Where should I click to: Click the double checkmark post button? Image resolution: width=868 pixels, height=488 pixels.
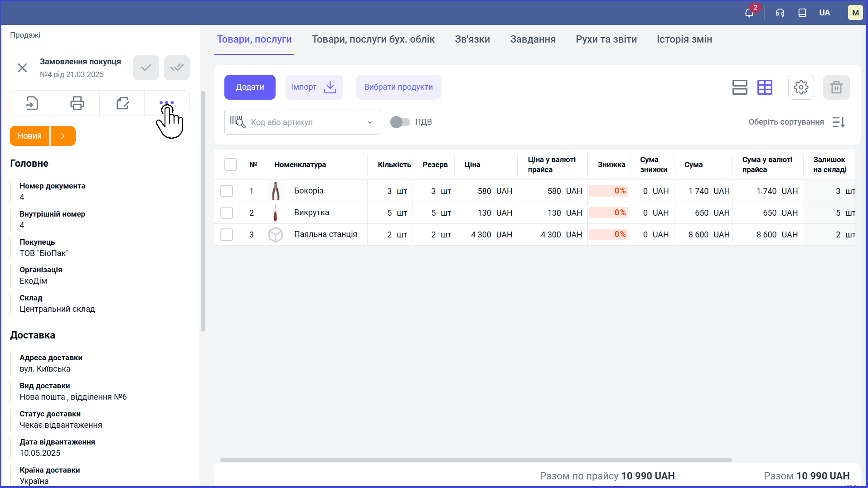[x=177, y=68]
